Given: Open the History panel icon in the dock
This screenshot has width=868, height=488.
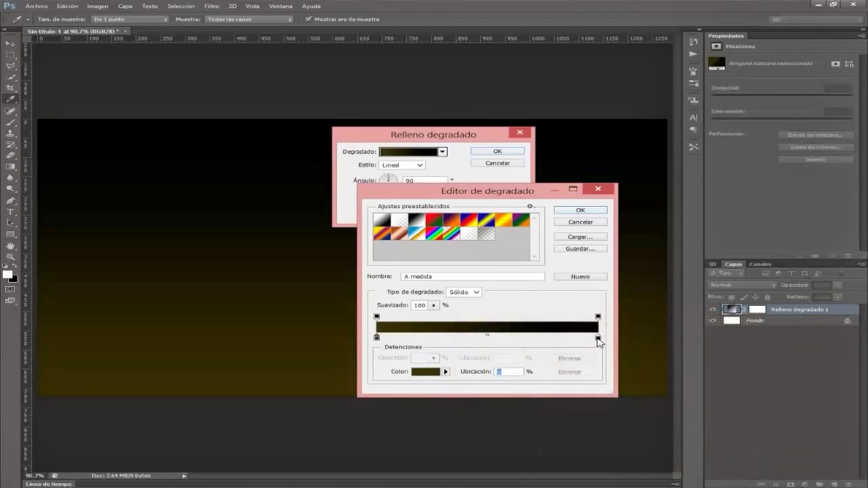Looking at the screenshot, I should click(x=693, y=42).
